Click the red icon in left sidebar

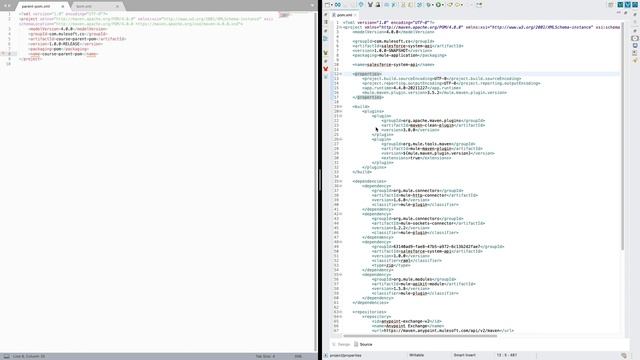(x=326, y=69)
